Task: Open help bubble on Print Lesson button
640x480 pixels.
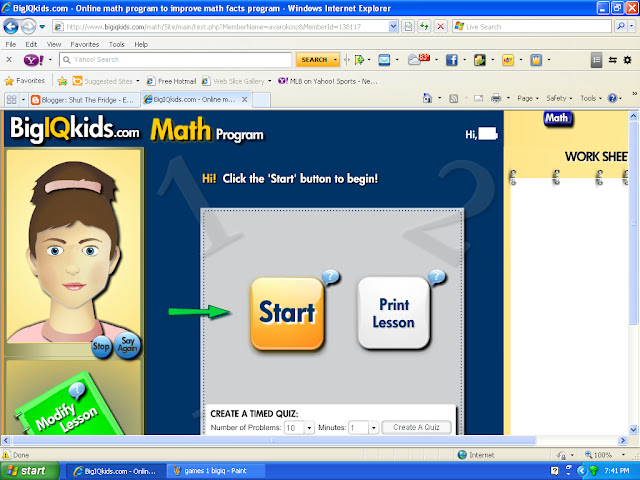Action: pyautogui.click(x=437, y=277)
